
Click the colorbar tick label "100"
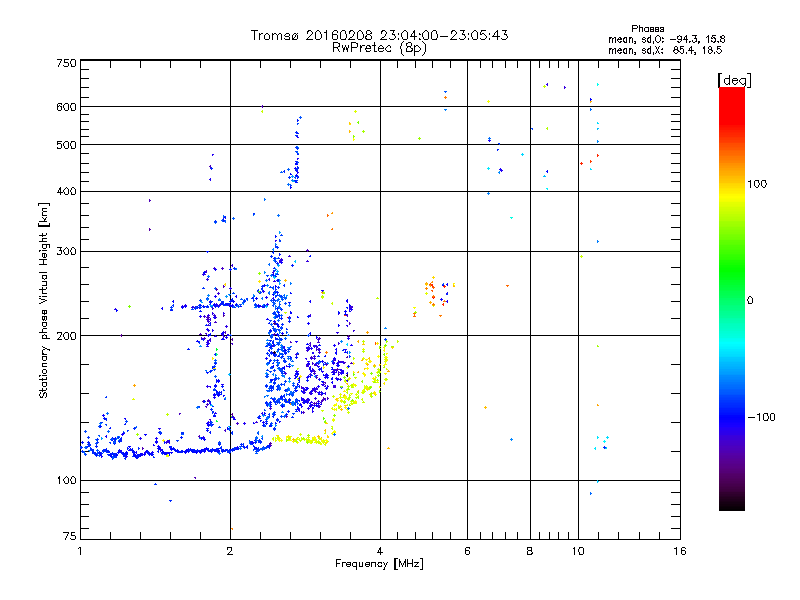(757, 184)
